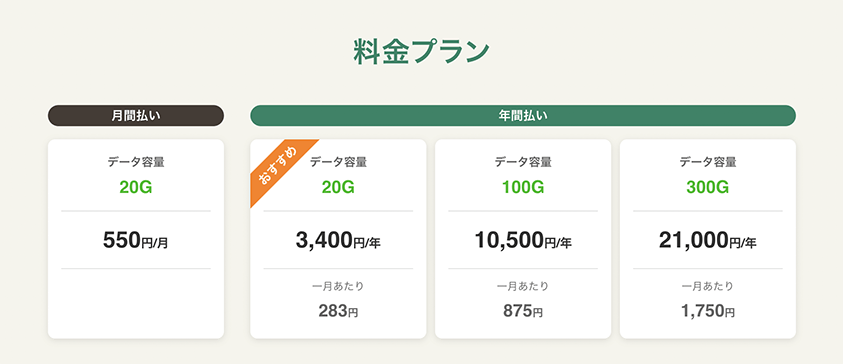Image resolution: width=843 pixels, height=364 pixels.
Task: Click the 875円 per-month amount
Action: (523, 311)
